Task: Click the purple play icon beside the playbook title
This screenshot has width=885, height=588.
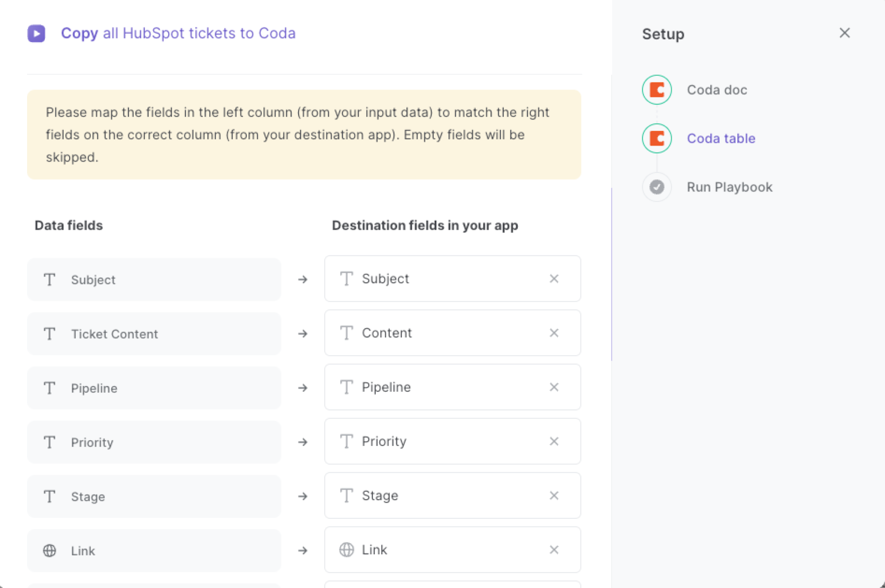Action: [37, 33]
